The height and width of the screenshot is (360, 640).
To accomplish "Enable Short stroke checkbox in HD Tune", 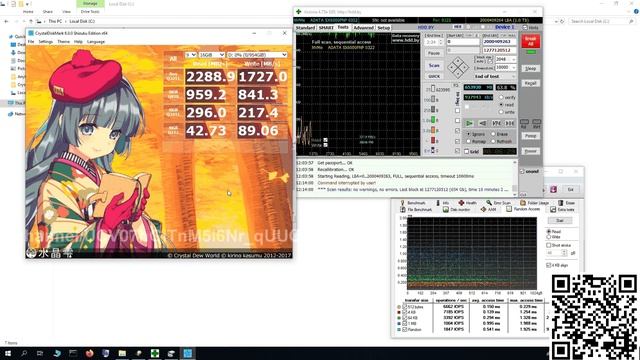I will 549,245.
